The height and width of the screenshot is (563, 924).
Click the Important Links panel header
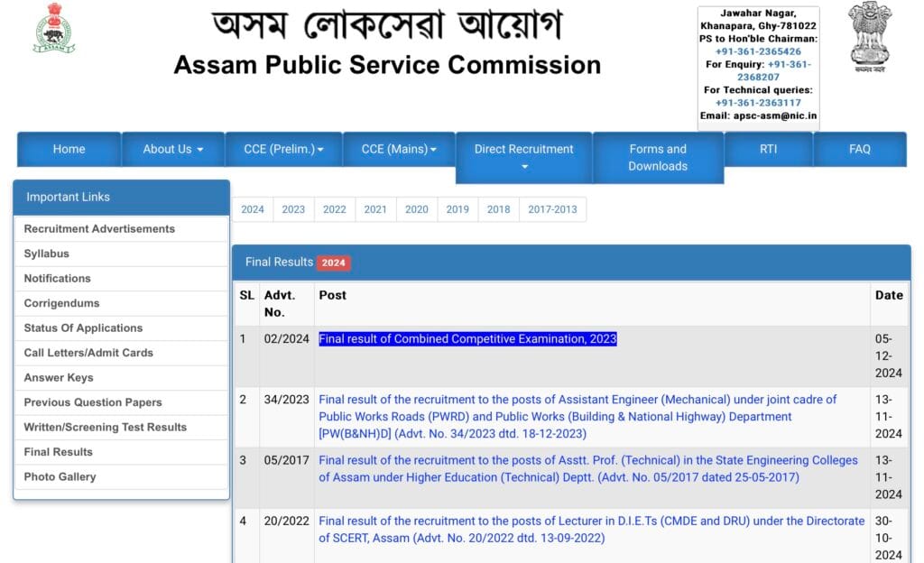coord(122,198)
